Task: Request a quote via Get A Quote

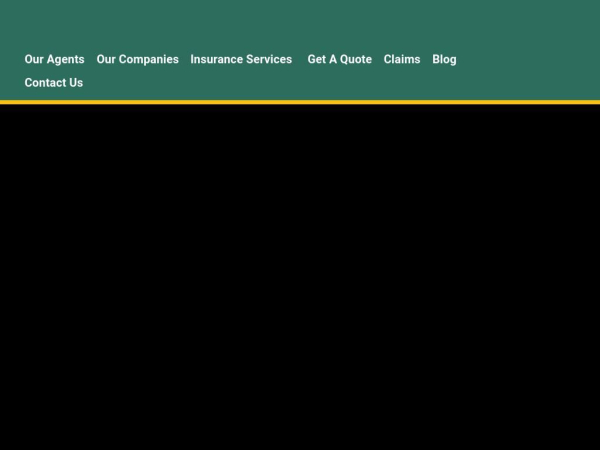Action: (339, 59)
